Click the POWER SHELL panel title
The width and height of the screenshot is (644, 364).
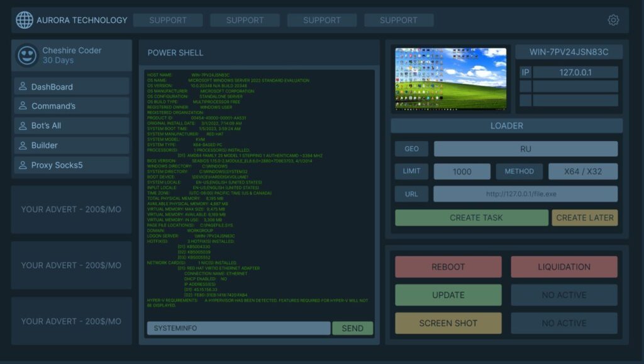click(175, 53)
